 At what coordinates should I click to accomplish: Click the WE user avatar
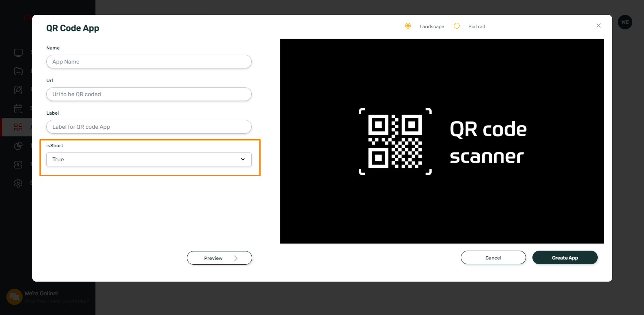click(x=625, y=22)
